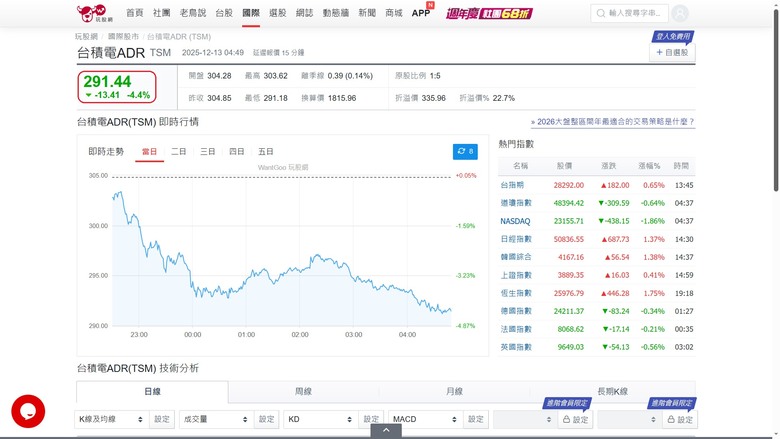
Task: Switch to 月線 technical analysis tab
Action: [x=454, y=392]
